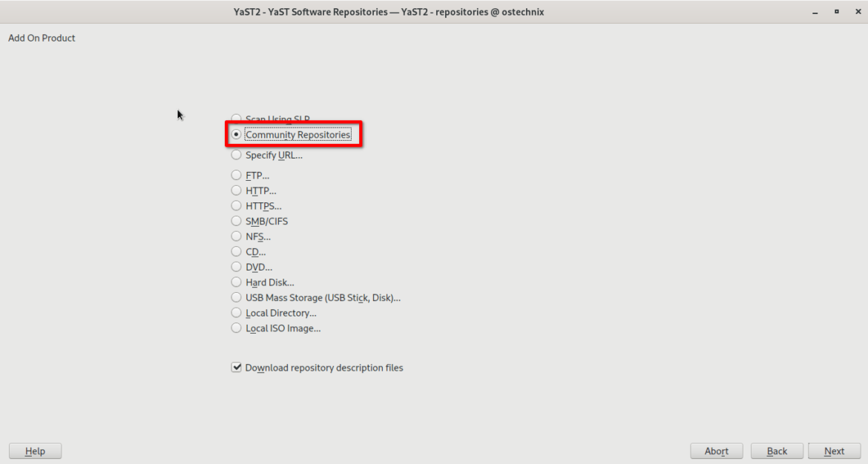The height and width of the screenshot is (464, 868).
Task: Choose the CD media option
Action: tap(237, 252)
